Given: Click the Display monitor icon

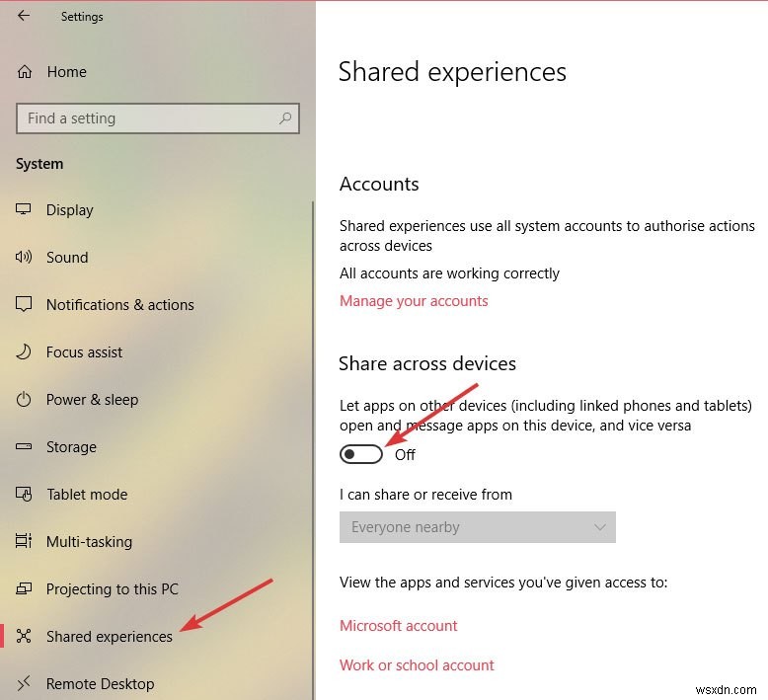Looking at the screenshot, I should click(x=23, y=209).
